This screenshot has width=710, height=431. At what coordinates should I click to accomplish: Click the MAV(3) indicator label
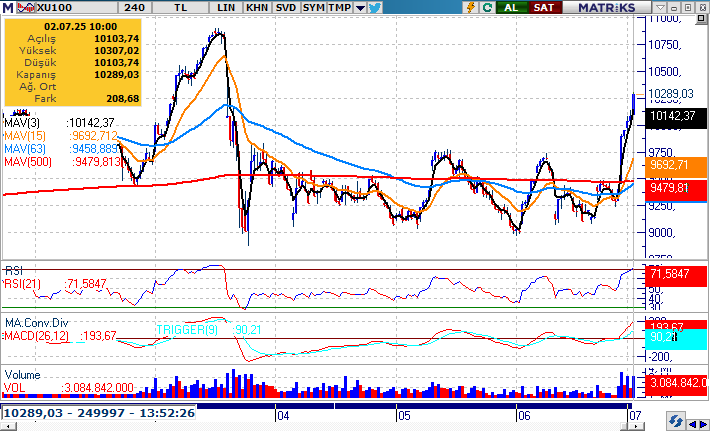(x=22, y=123)
